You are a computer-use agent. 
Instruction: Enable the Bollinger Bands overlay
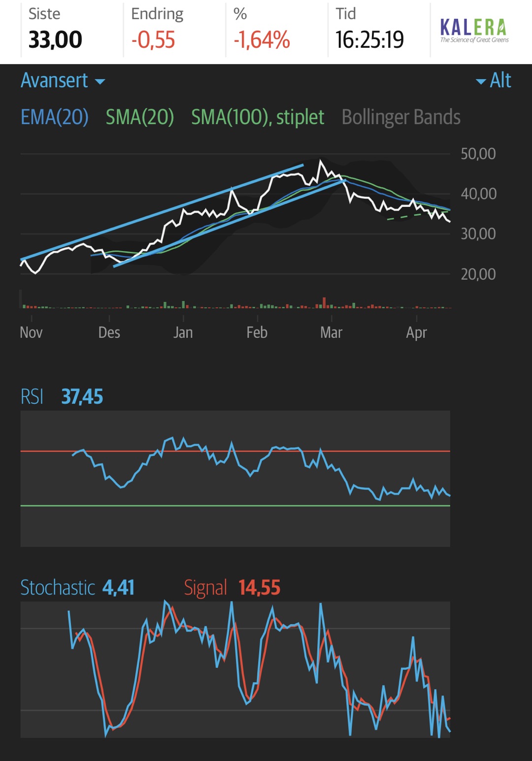click(401, 117)
